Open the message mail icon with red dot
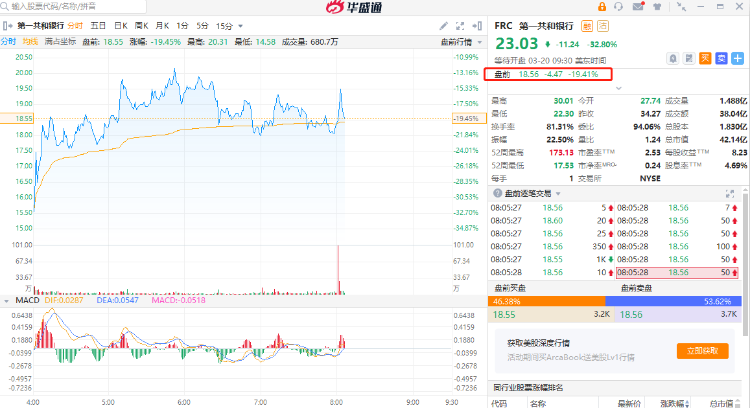The width and height of the screenshot is (750, 408). point(638,6)
